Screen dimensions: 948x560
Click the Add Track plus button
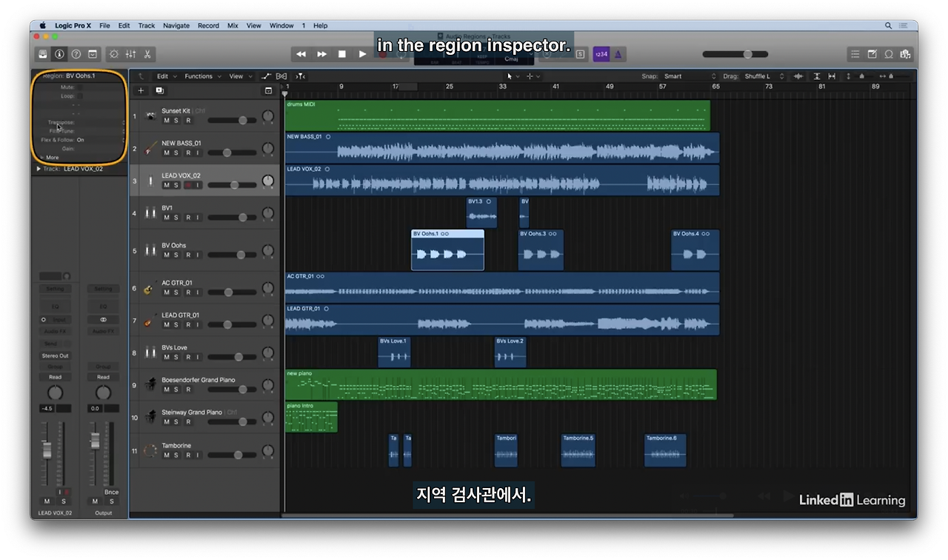(x=141, y=90)
